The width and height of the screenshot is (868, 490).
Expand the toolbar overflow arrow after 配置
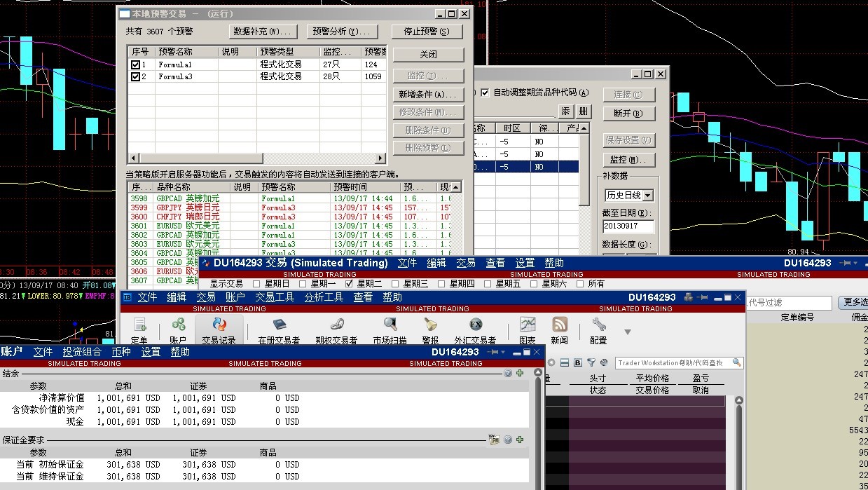pos(628,332)
